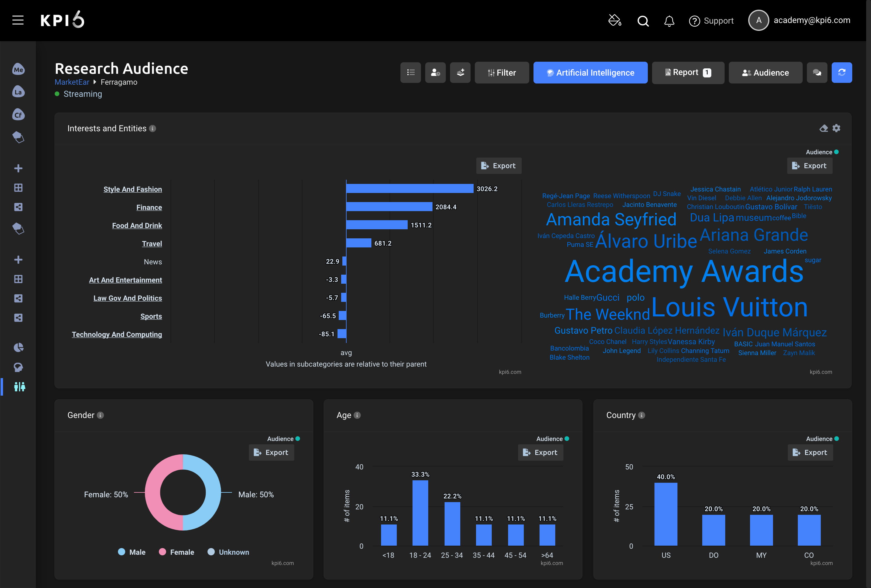This screenshot has height=588, width=871.
Task: Open settings gear on Interests and Entities panel
Action: click(837, 128)
